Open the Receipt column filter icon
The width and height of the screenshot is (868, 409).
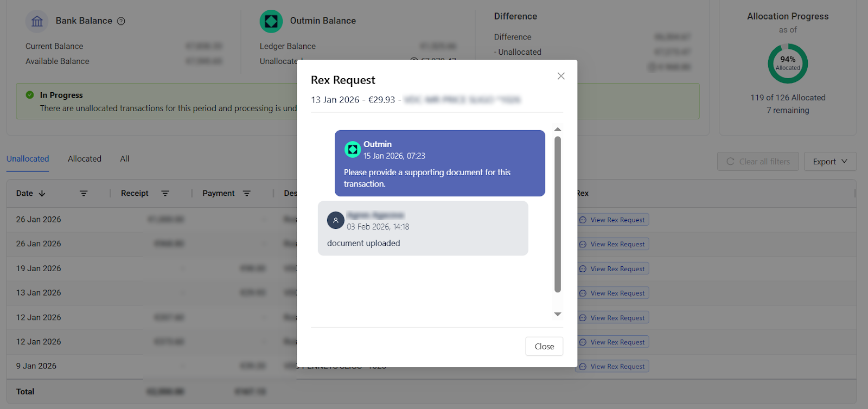[165, 194]
